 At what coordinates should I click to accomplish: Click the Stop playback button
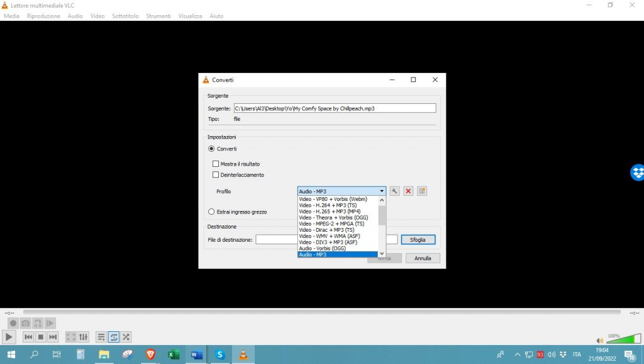point(40,337)
